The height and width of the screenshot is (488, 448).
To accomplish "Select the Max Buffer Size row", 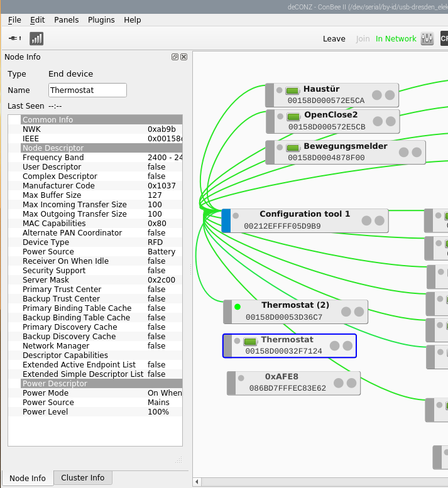I will (96, 195).
